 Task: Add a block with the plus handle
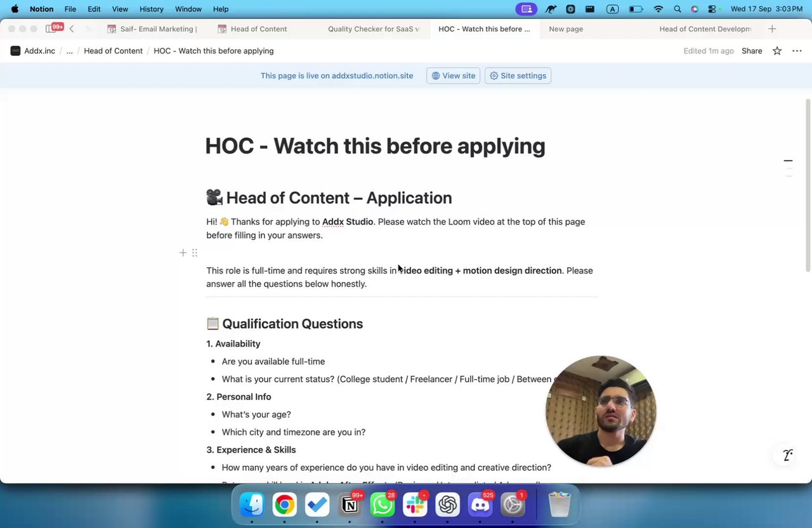183,253
